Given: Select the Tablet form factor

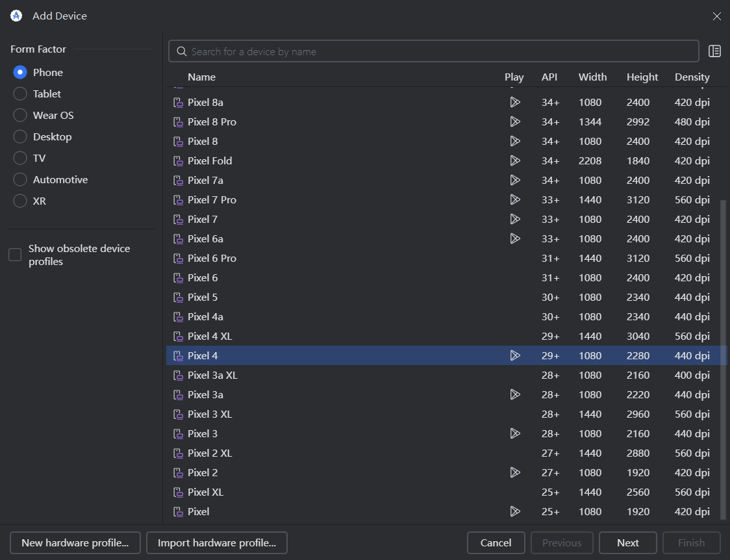Looking at the screenshot, I should point(20,94).
